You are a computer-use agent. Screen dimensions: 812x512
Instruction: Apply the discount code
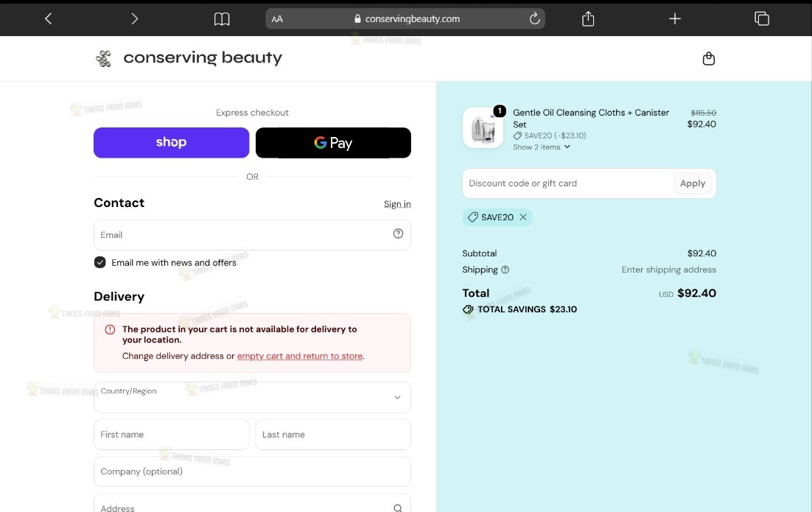[693, 183]
